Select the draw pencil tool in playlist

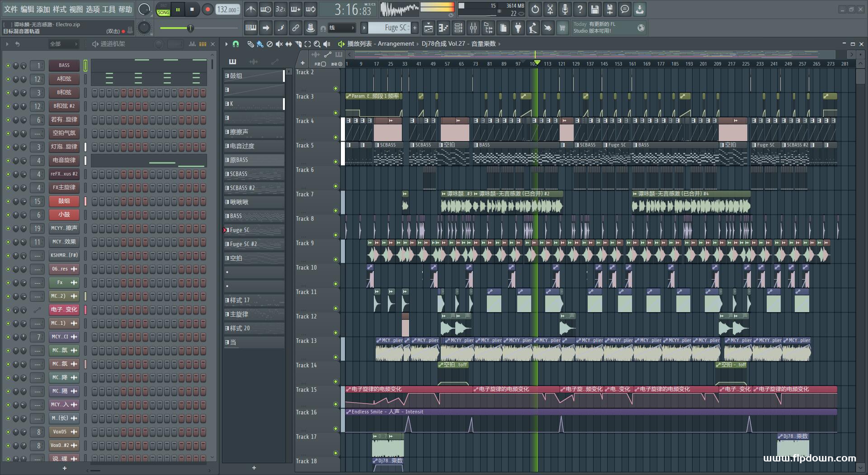click(x=250, y=44)
